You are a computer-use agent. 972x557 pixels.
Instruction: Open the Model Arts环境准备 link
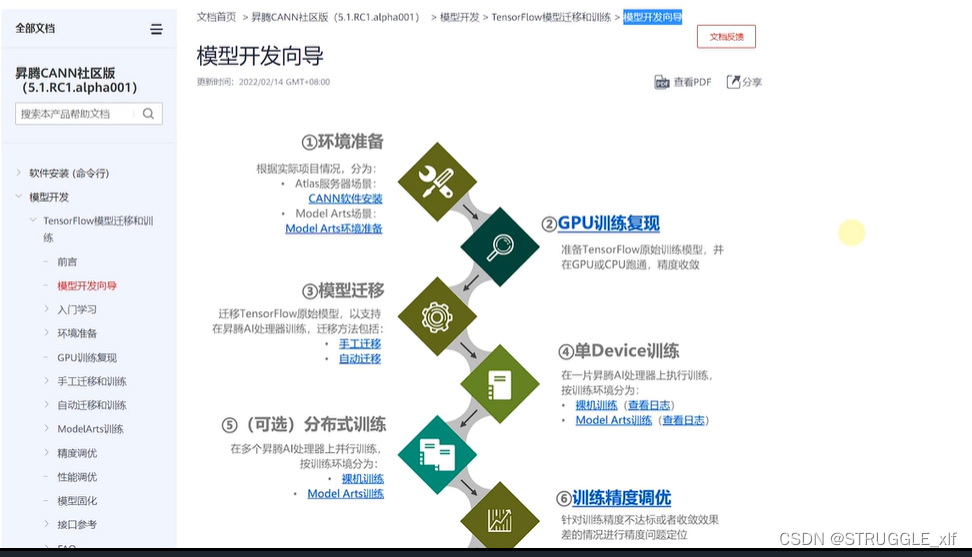[x=334, y=228]
